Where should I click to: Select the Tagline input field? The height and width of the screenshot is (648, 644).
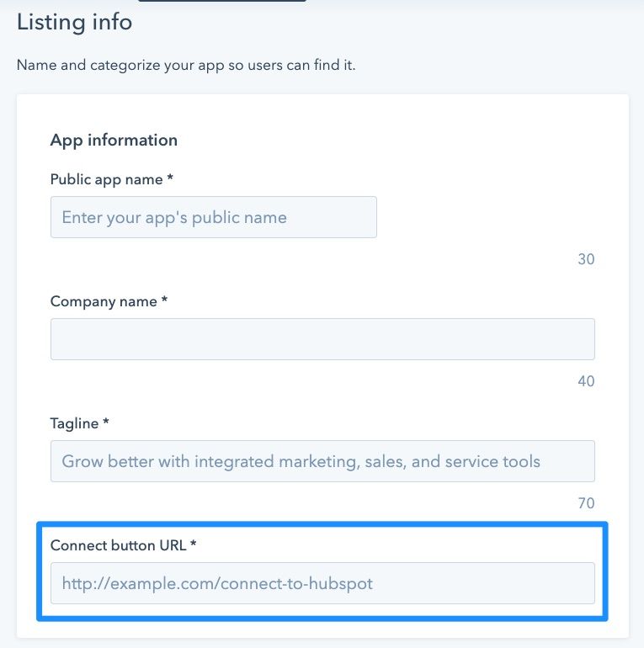tap(322, 461)
